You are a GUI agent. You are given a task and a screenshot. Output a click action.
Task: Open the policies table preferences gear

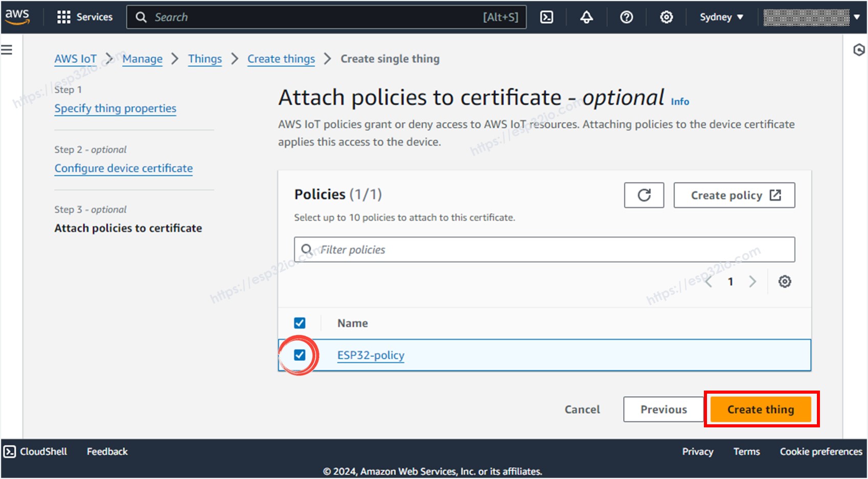tap(785, 281)
